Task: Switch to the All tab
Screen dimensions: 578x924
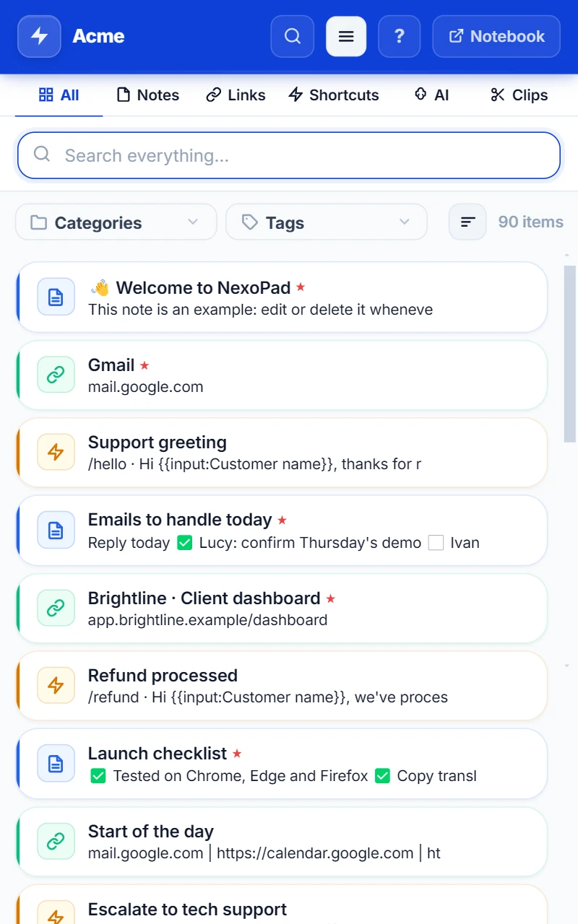Action: click(59, 95)
